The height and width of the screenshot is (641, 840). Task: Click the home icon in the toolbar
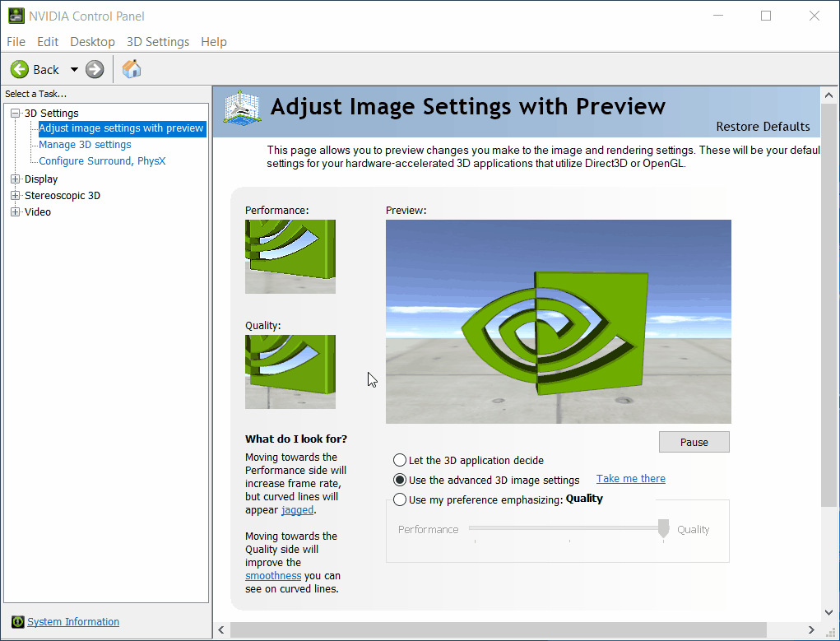coord(131,69)
